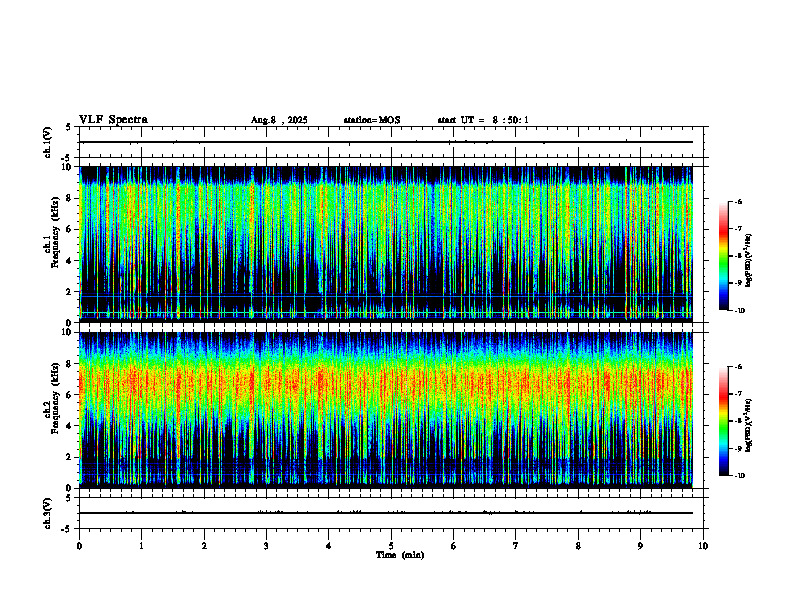The image size is (792, 612).
Task: Click the ch.3 voltage waveform trace
Action: tap(386, 513)
